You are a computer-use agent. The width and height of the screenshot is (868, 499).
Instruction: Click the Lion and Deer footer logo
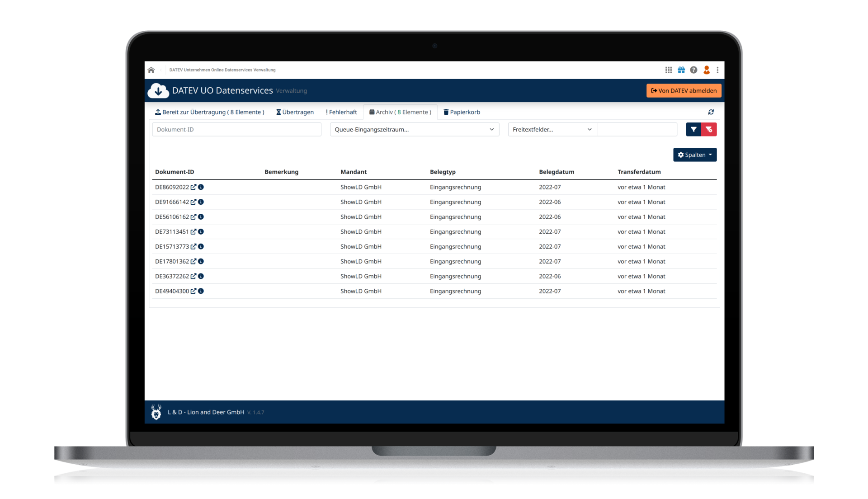pyautogui.click(x=156, y=412)
